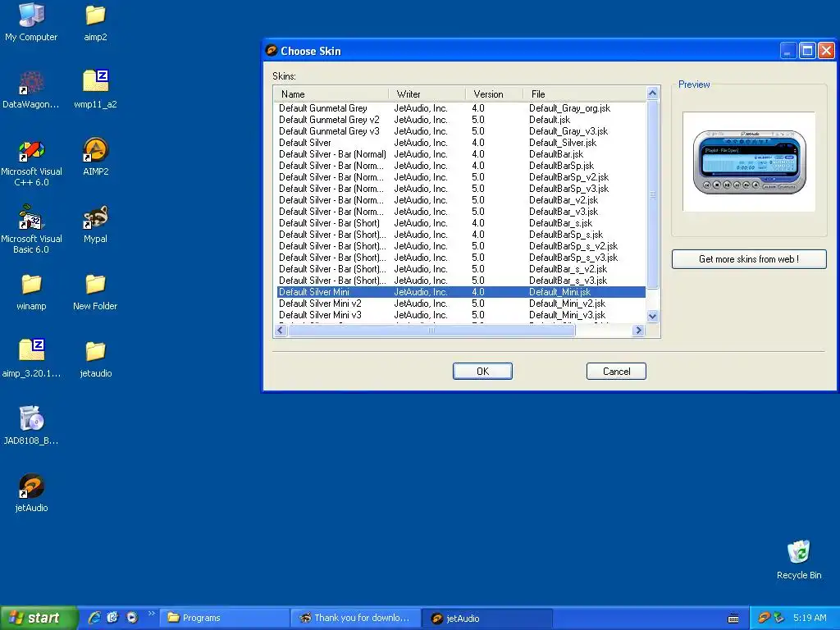Select Default Gunmetal Grey v3 skin
This screenshot has height=630, width=840.
tap(461, 131)
